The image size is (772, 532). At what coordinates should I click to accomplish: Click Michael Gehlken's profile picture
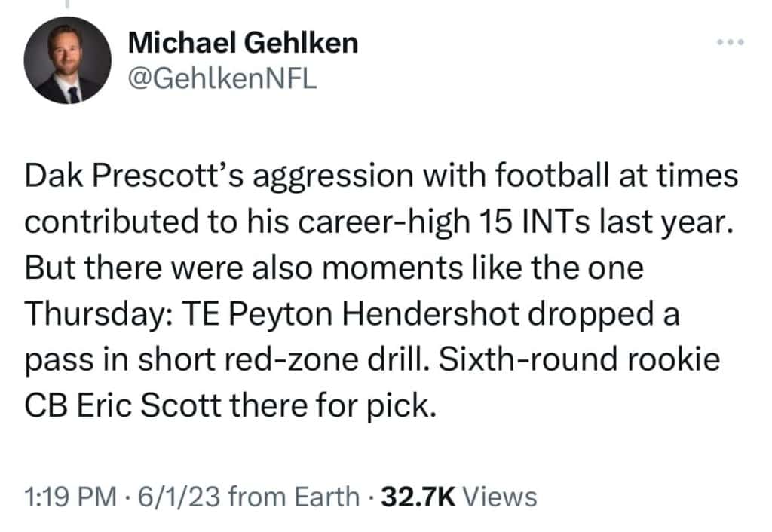[x=67, y=59]
